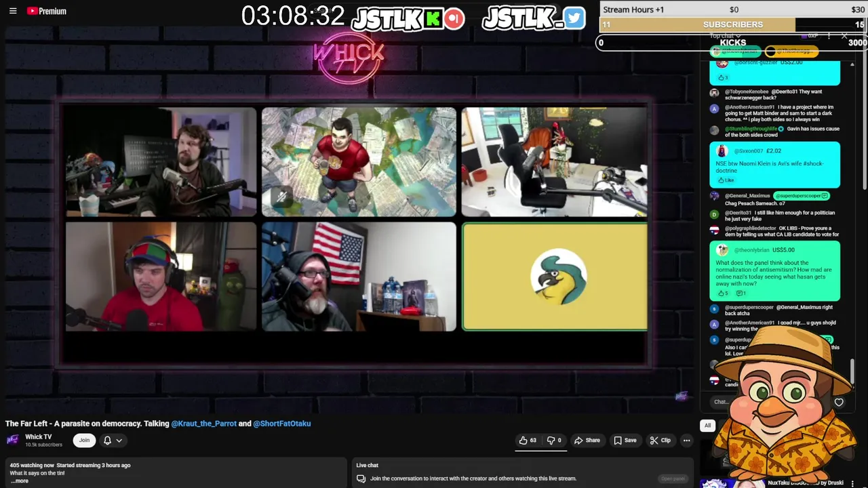Like Svxon007's £2.02 super chat
The height and width of the screenshot is (488, 868).
click(726, 180)
